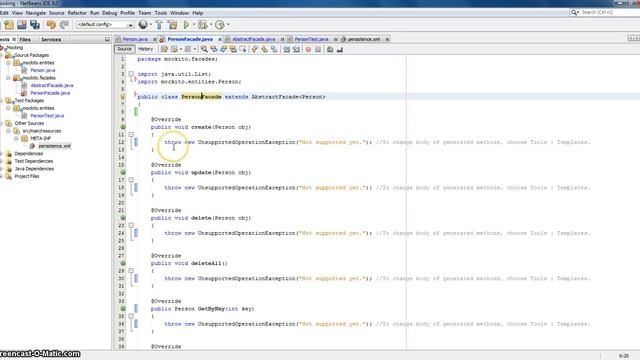This screenshot has height=360, width=640.
Task: Click the Debug Project icon
Action: [202, 25]
